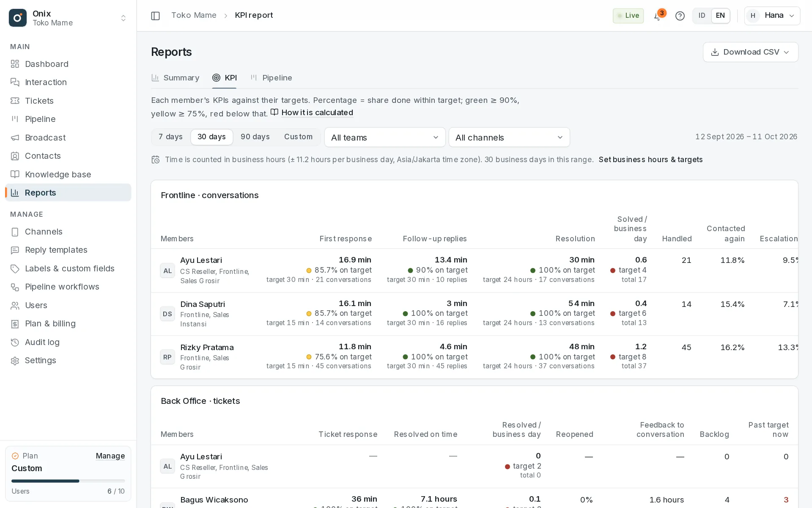Click the Pipeline icon in sidebar
This screenshot has width=812, height=508.
[x=15, y=119]
